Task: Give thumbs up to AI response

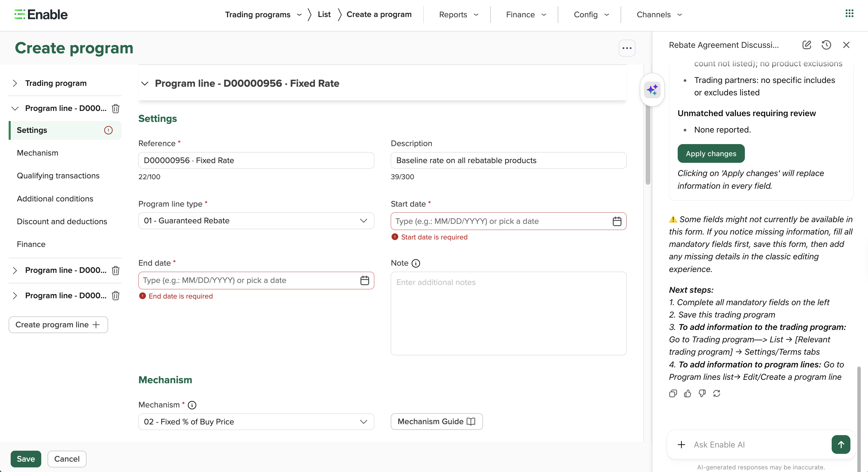Action: [687, 393]
